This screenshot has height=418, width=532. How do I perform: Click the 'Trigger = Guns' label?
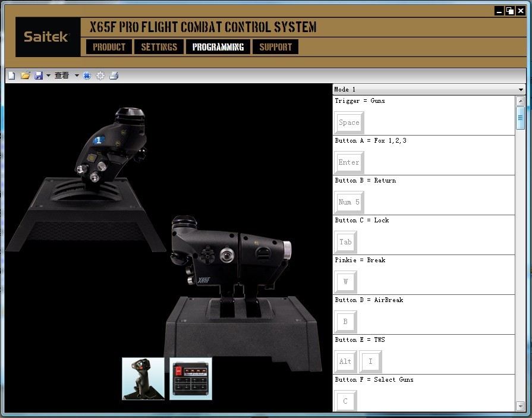point(360,100)
